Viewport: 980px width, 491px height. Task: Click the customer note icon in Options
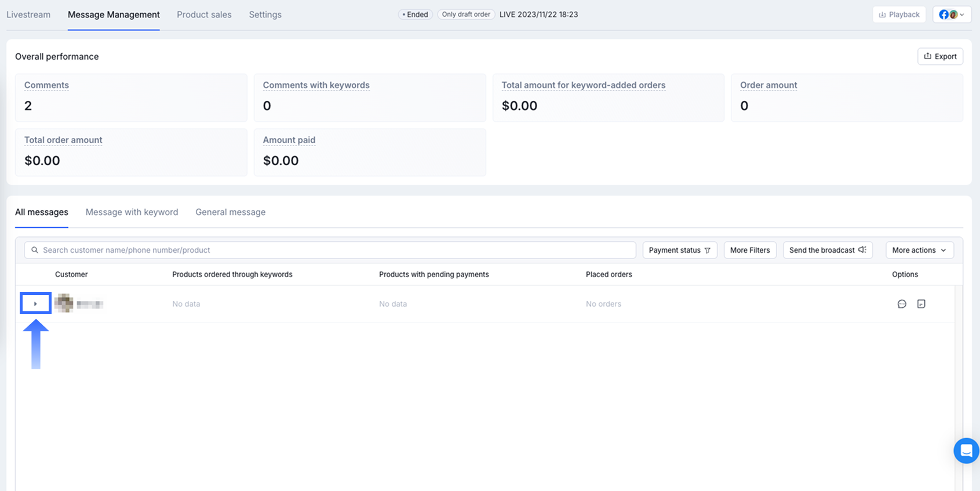pyautogui.click(x=921, y=304)
